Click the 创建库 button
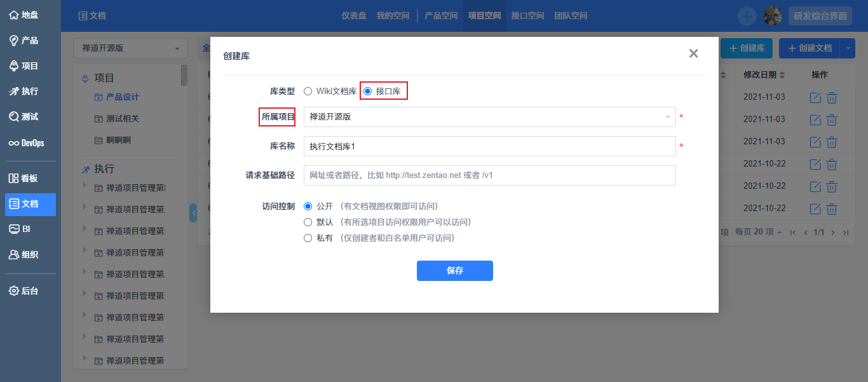This screenshot has width=868, height=382. pos(746,48)
